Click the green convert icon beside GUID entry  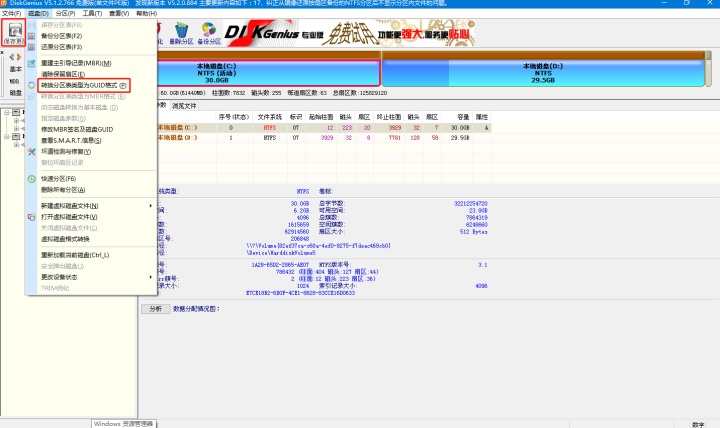31,85
